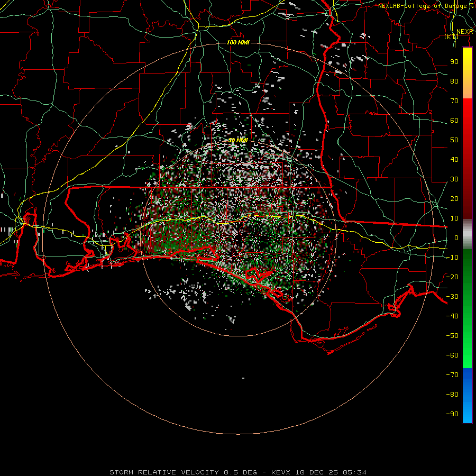Viewport: 476px width, 476px height.
Task: Select the -90 value on velocity scale
Action: click(x=452, y=414)
